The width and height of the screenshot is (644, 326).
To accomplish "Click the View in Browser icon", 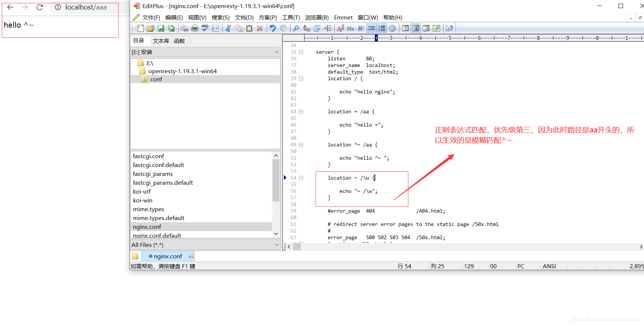I will 215,28.
